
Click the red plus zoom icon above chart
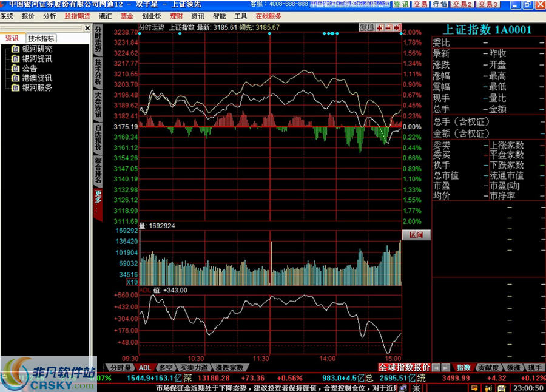pyautogui.click(x=380, y=27)
